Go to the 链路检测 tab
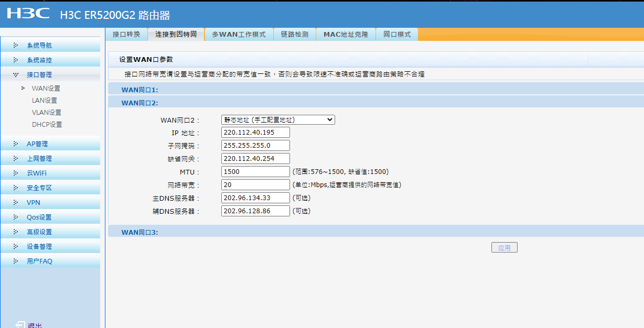Screen dimensions: 644x328 click(x=295, y=35)
